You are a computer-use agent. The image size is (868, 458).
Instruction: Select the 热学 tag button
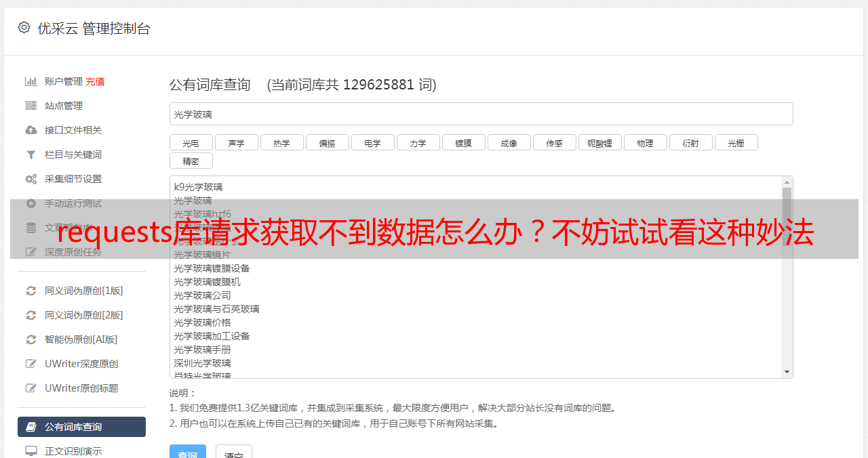[281, 142]
